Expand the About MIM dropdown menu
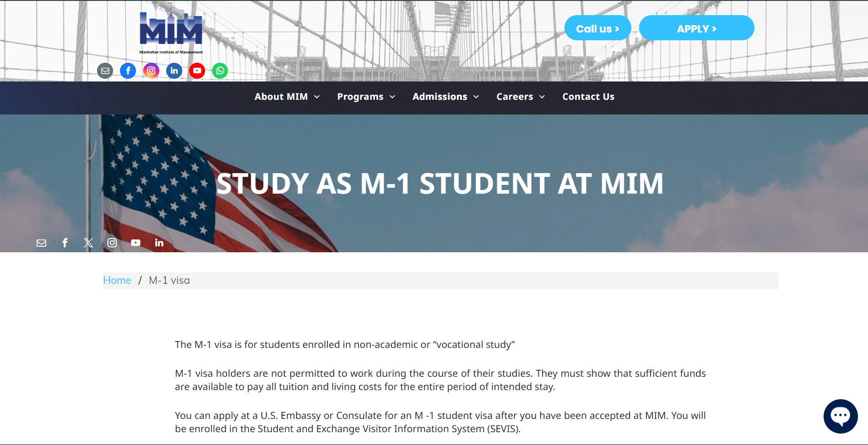This screenshot has height=445, width=868. 287,97
